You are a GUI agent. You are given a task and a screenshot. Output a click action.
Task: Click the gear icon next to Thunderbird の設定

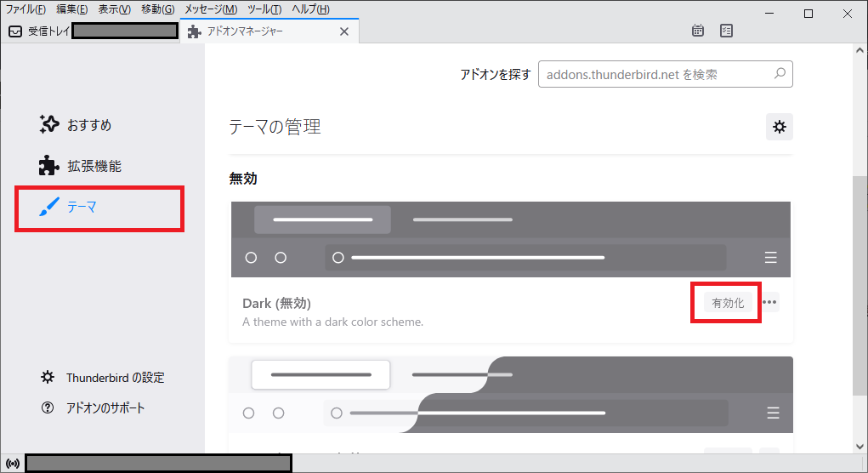tap(48, 377)
